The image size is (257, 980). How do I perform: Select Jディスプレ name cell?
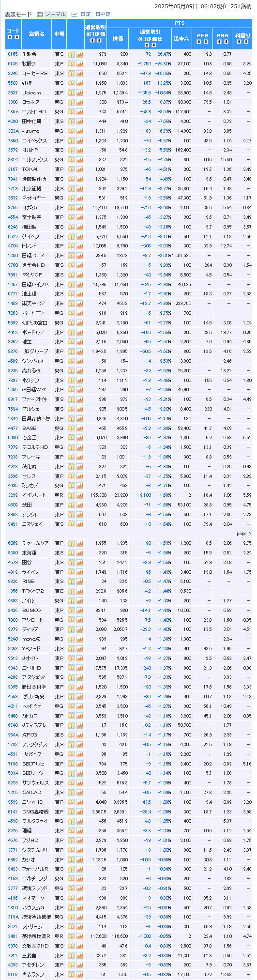point(36,725)
